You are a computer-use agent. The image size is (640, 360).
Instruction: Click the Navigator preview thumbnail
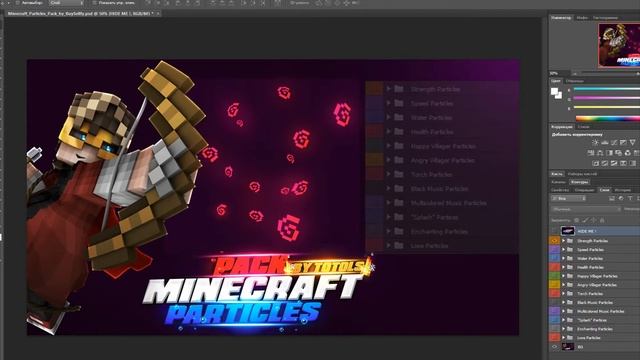[619, 45]
